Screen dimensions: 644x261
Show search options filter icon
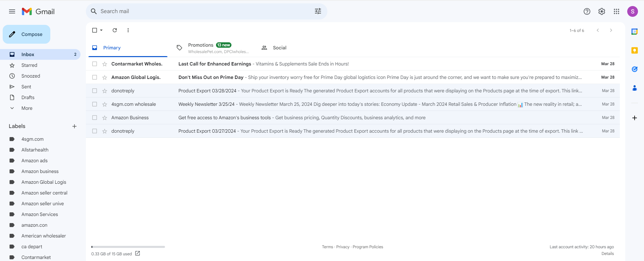(318, 11)
